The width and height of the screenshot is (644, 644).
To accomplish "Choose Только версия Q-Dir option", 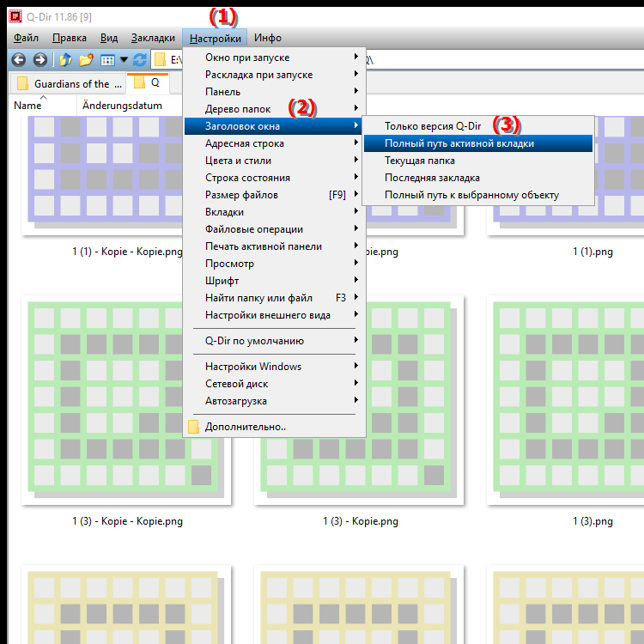I will 478,126.
